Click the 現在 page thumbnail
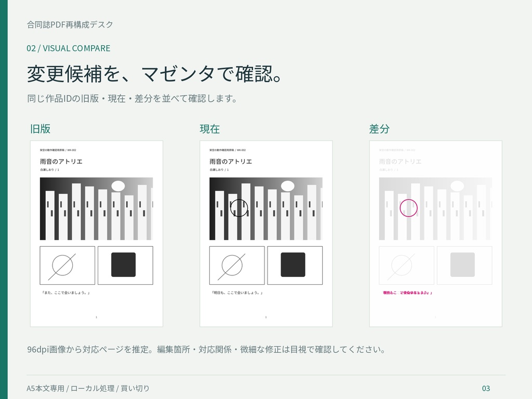 pyautogui.click(x=266, y=234)
